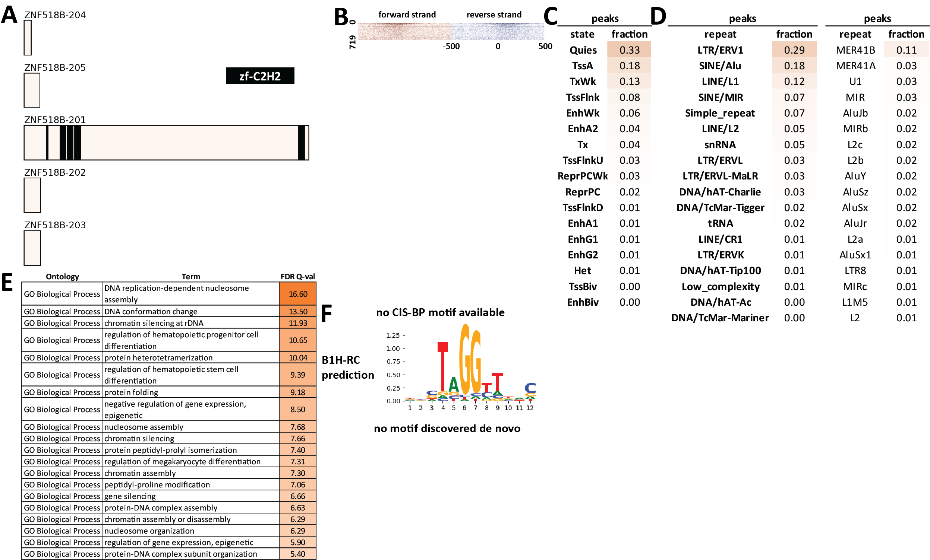Click the reverse strand blue heatmap
This screenshot has width=930, height=560.
pyautogui.click(x=498, y=31)
